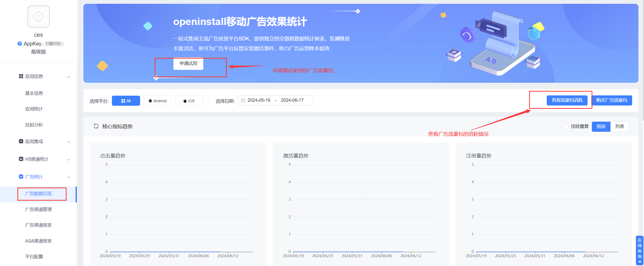Screen dimensions: 644x266
Task: Click the calendar icon in date picker
Action: coord(243,100)
